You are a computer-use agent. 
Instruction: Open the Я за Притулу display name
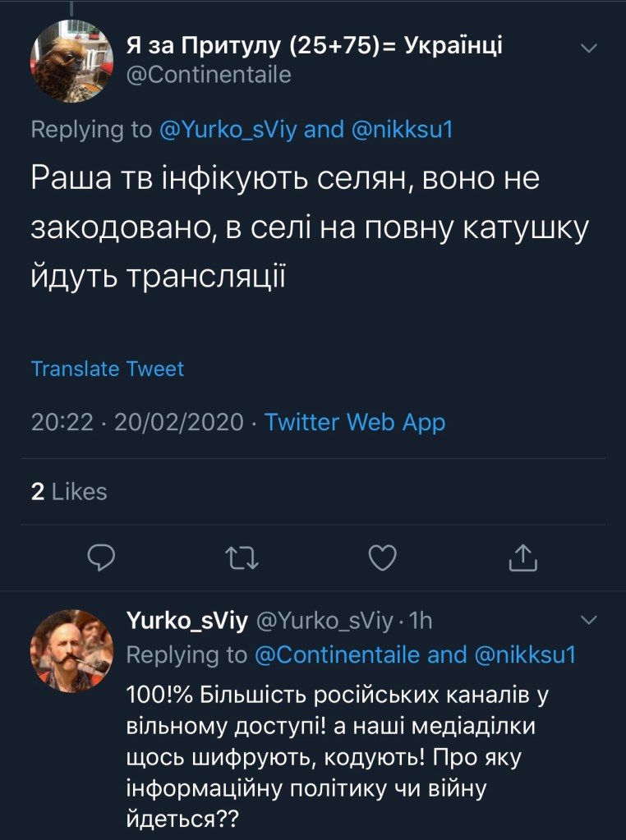click(314, 46)
